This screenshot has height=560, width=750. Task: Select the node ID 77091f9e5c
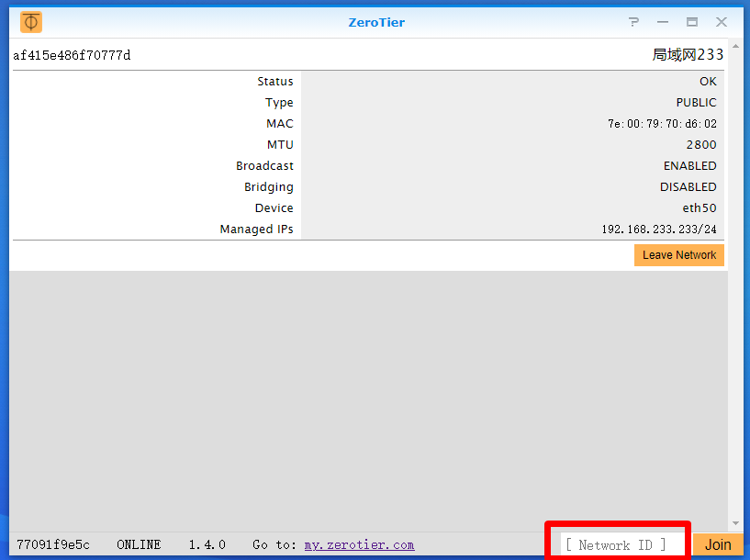click(53, 544)
